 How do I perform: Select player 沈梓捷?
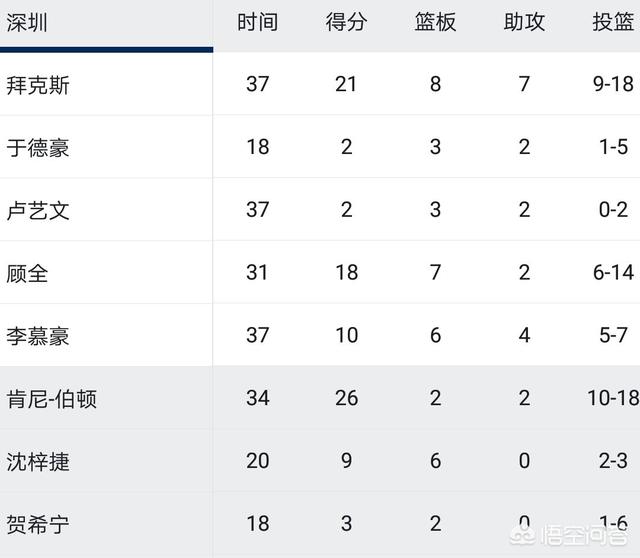[x=38, y=462]
